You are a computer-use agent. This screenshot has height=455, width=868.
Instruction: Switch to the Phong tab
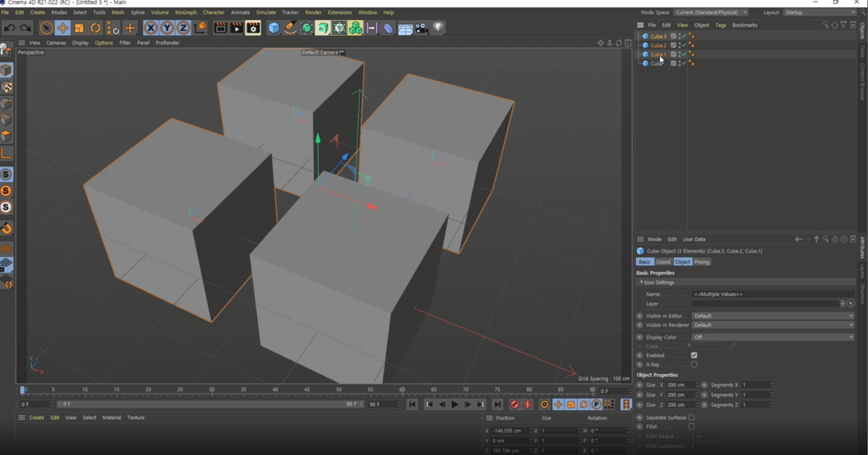[x=701, y=262]
